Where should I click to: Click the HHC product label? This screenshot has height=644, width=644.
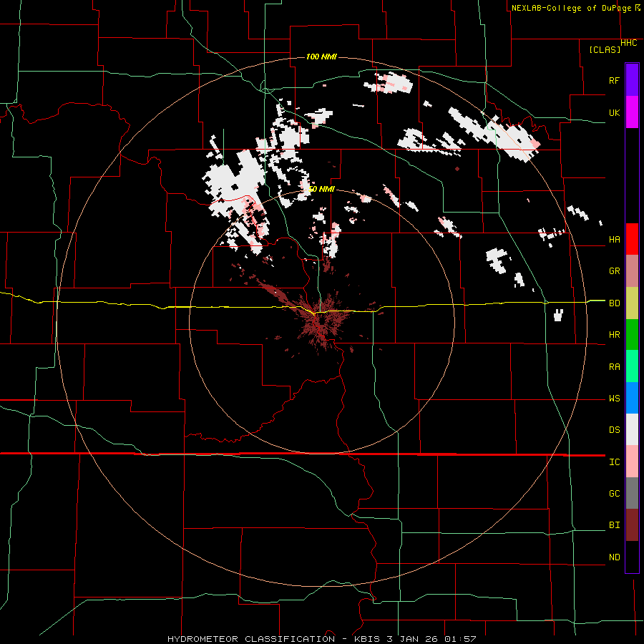pos(628,43)
